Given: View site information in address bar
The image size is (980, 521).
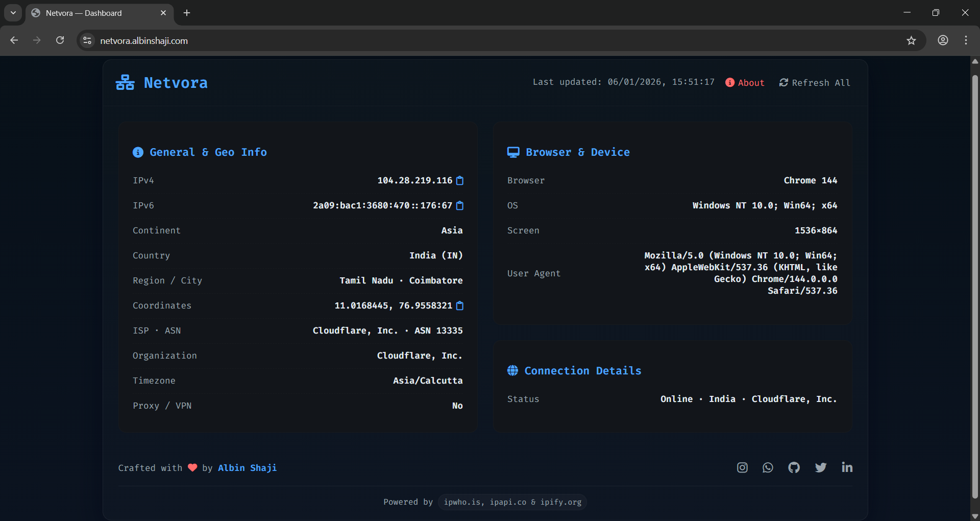Looking at the screenshot, I should [x=87, y=40].
